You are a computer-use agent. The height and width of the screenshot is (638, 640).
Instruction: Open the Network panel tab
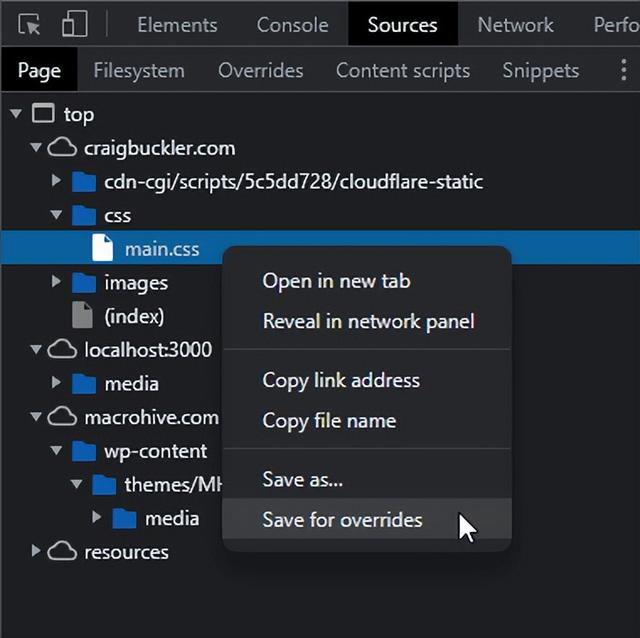(x=516, y=25)
